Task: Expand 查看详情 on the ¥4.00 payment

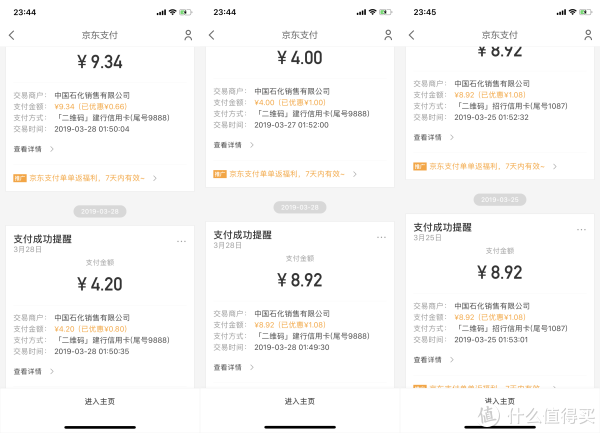Action: [233, 145]
